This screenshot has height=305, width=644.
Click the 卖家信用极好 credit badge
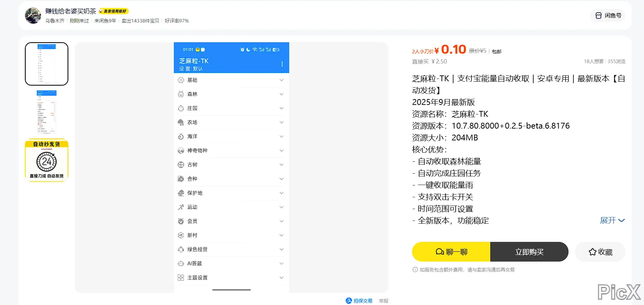tap(114, 11)
